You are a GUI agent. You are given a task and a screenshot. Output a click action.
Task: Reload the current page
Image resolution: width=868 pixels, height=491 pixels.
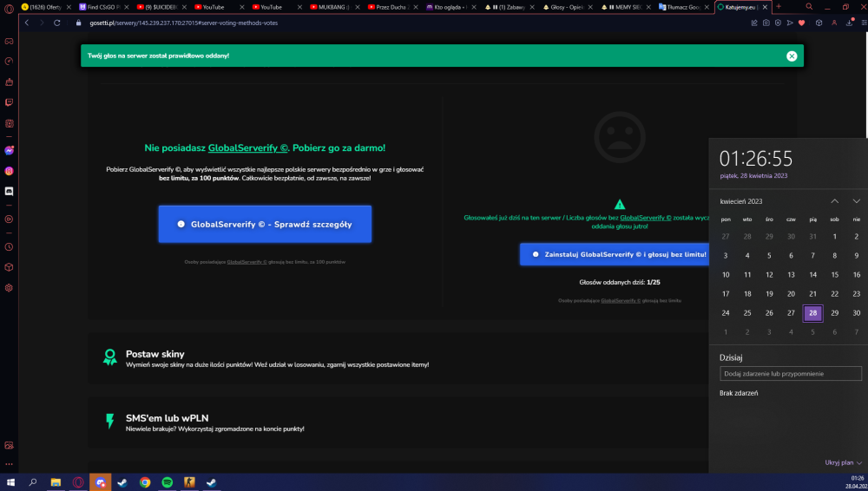tap(57, 23)
